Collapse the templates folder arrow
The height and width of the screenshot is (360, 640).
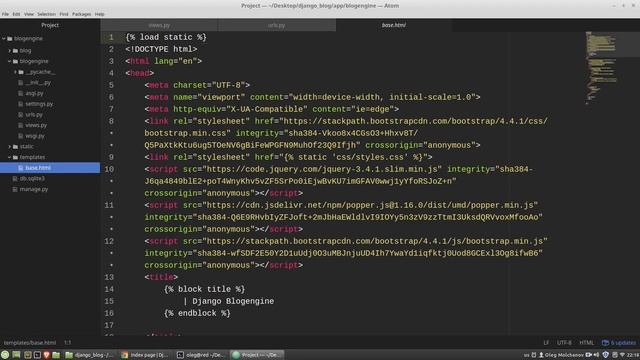[x=10, y=157]
